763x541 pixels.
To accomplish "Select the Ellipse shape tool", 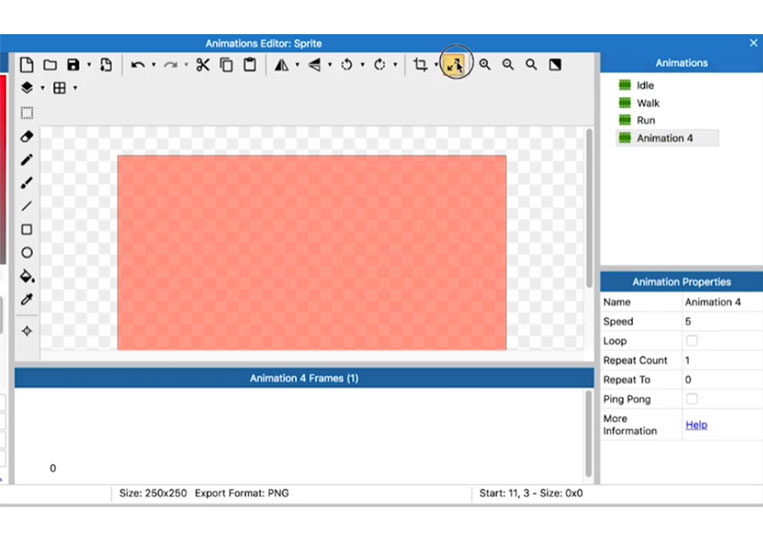I will pos(27,252).
